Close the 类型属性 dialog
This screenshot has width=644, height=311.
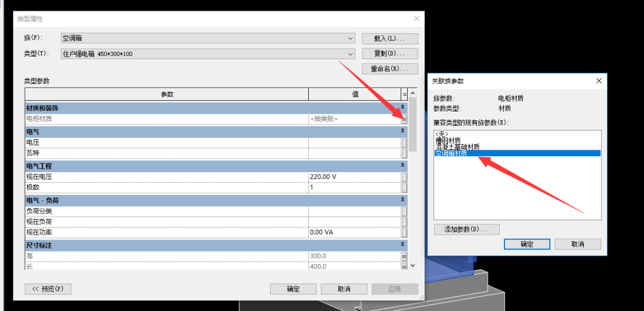coord(416,19)
